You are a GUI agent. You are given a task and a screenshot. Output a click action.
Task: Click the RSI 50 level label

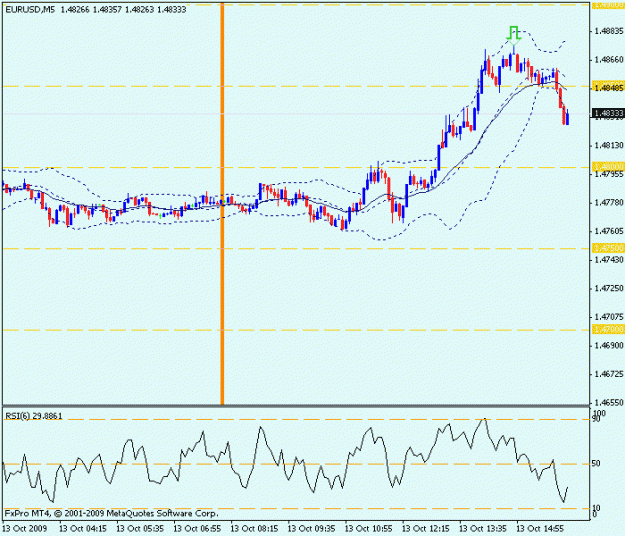coord(596,463)
